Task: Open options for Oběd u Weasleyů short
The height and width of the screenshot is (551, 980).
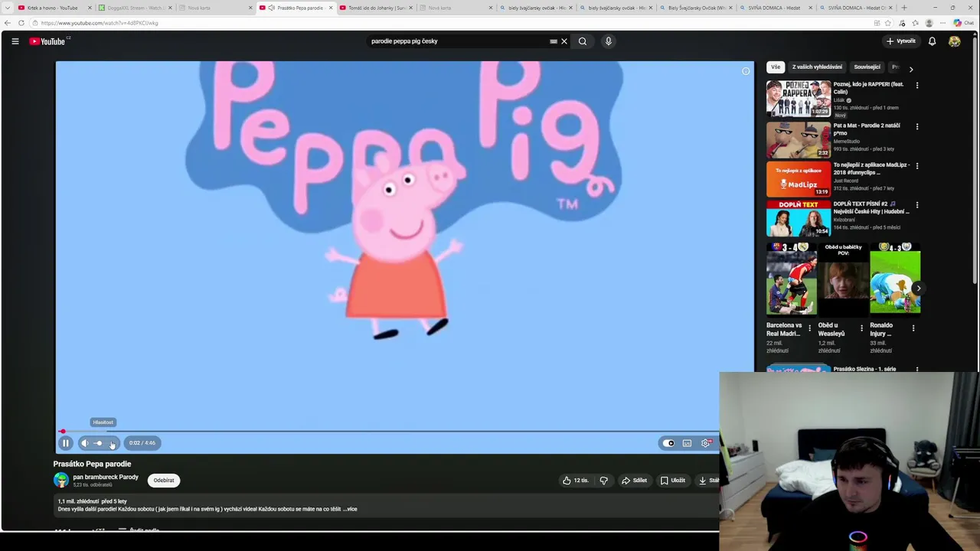Action: point(861,328)
